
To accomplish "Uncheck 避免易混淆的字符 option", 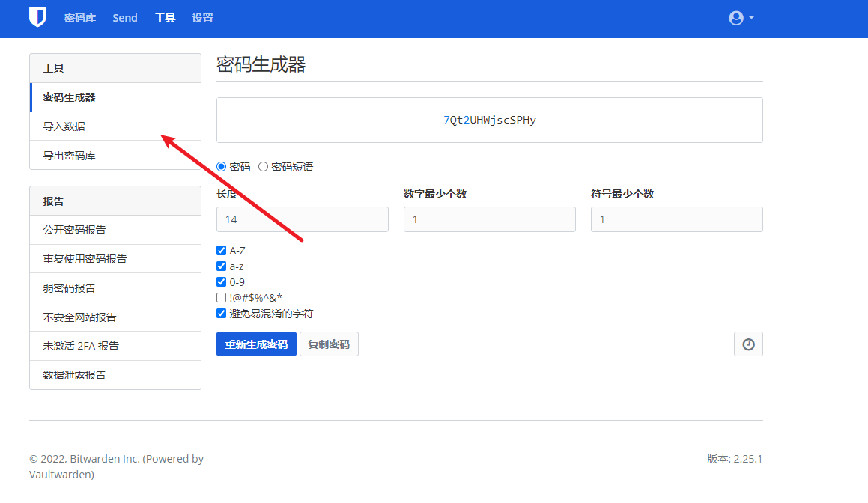I will pyautogui.click(x=221, y=314).
